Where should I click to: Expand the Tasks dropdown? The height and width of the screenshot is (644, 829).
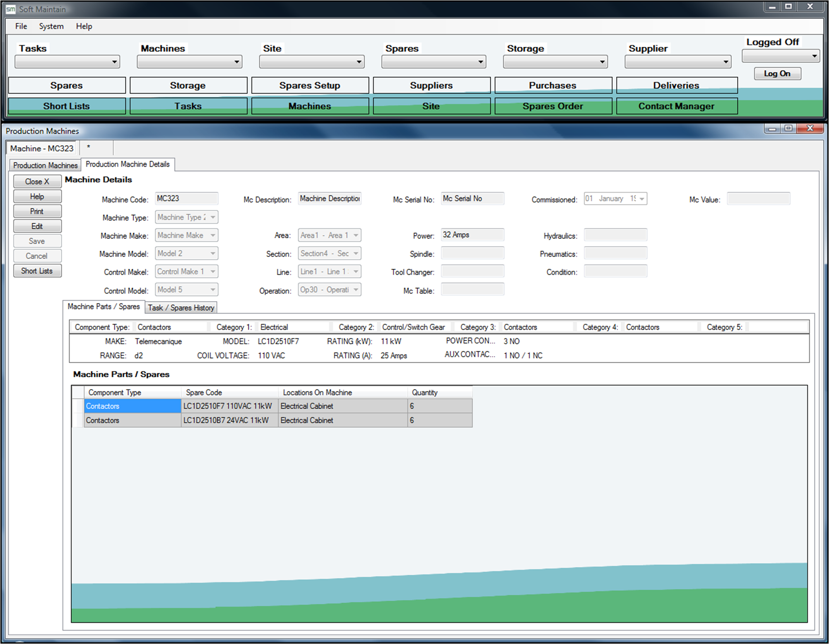67,62
